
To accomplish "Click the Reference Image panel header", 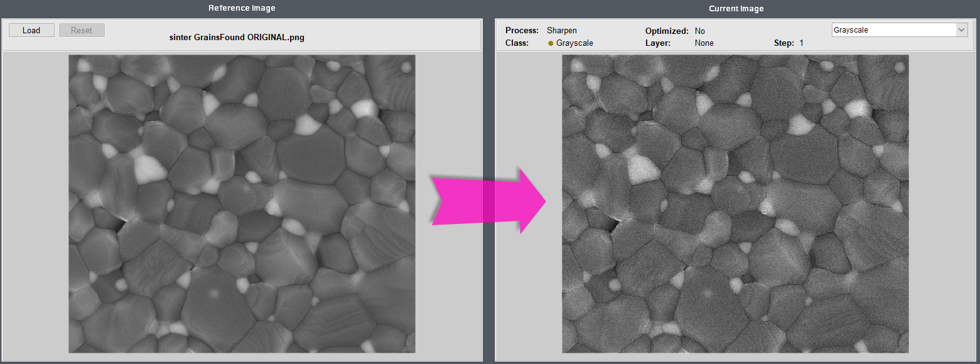I will tap(242, 8).
